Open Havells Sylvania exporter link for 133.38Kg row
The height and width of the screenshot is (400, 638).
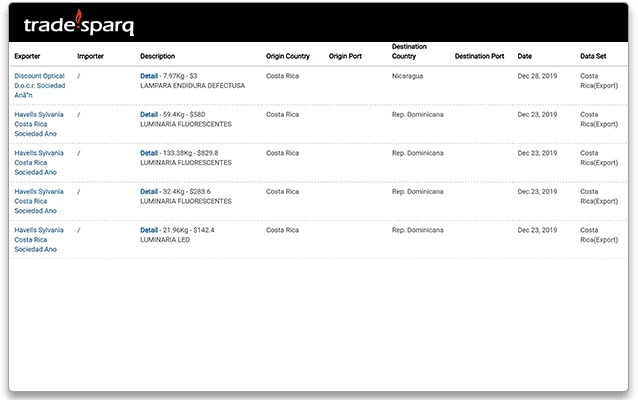(x=39, y=163)
